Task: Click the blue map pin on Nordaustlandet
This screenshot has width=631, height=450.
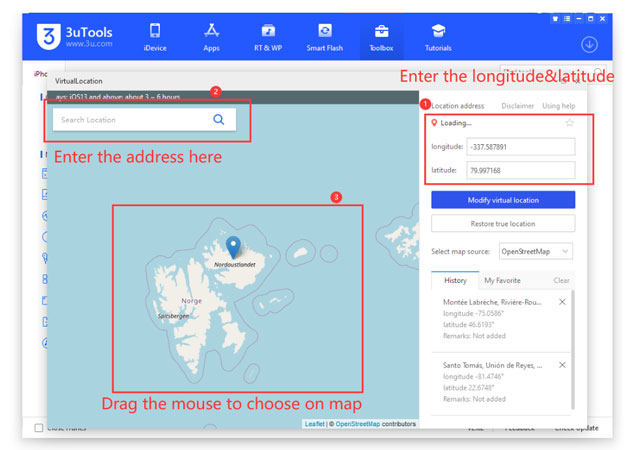Action: point(233,246)
